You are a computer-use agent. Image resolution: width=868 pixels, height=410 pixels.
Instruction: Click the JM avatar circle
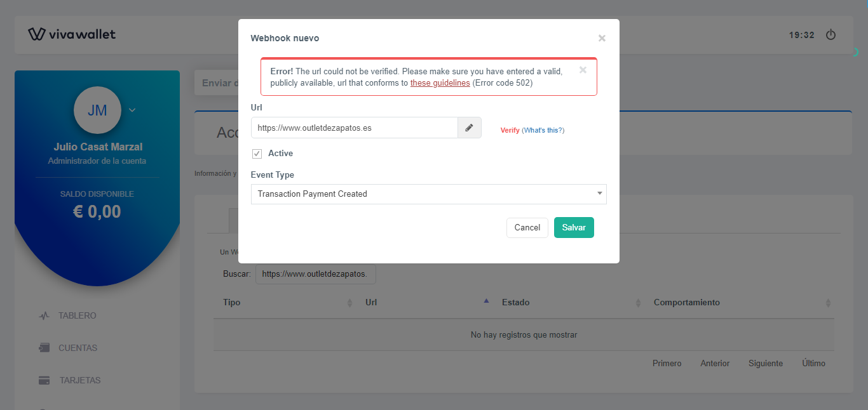[x=97, y=110]
